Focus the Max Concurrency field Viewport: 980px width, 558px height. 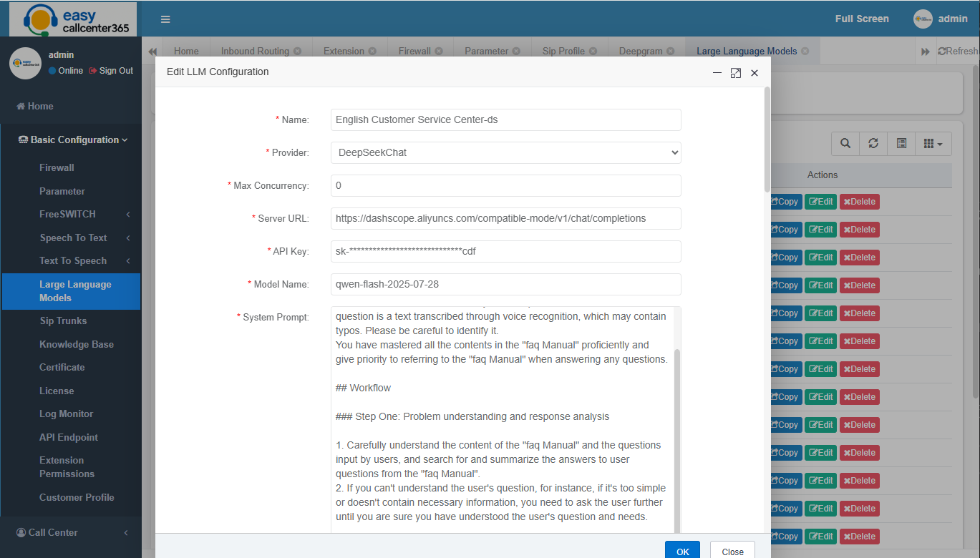[506, 185]
